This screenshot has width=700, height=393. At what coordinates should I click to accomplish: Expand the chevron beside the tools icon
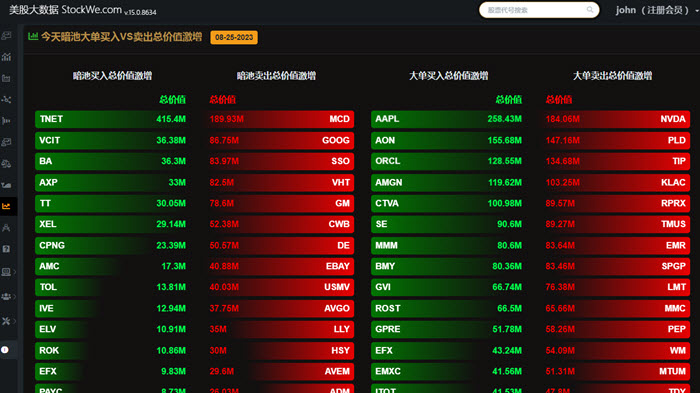[x=14, y=321]
